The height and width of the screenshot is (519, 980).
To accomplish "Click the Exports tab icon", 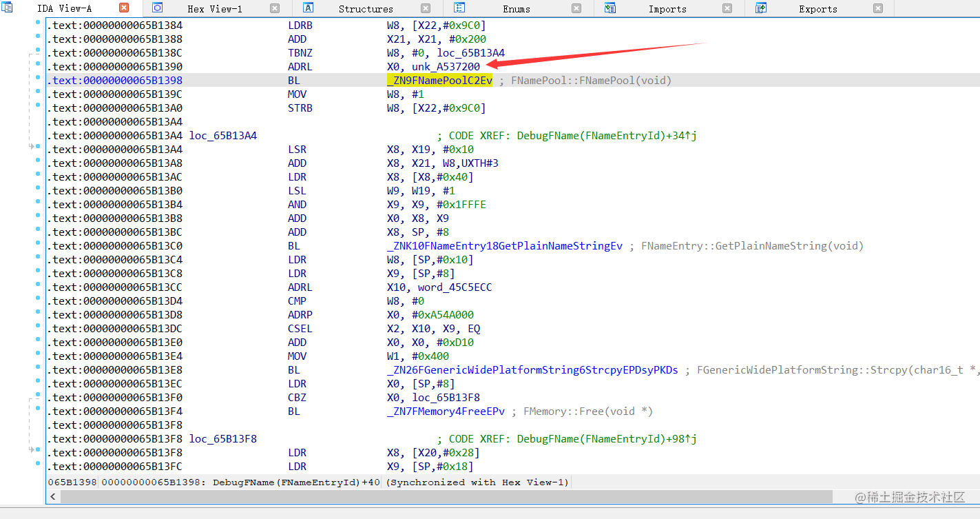I will click(x=760, y=8).
